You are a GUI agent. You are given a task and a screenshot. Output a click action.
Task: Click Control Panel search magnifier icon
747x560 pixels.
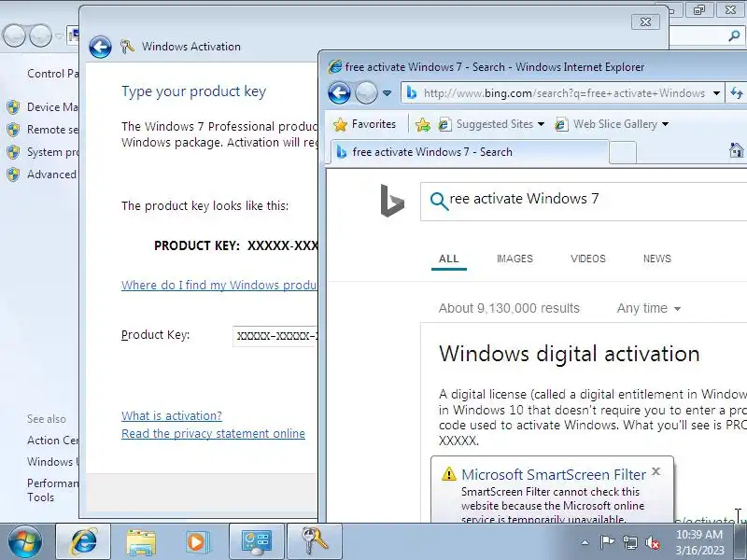tap(734, 35)
